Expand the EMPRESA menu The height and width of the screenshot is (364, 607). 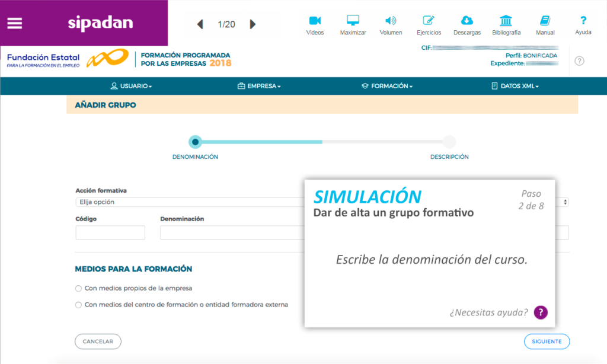click(259, 86)
